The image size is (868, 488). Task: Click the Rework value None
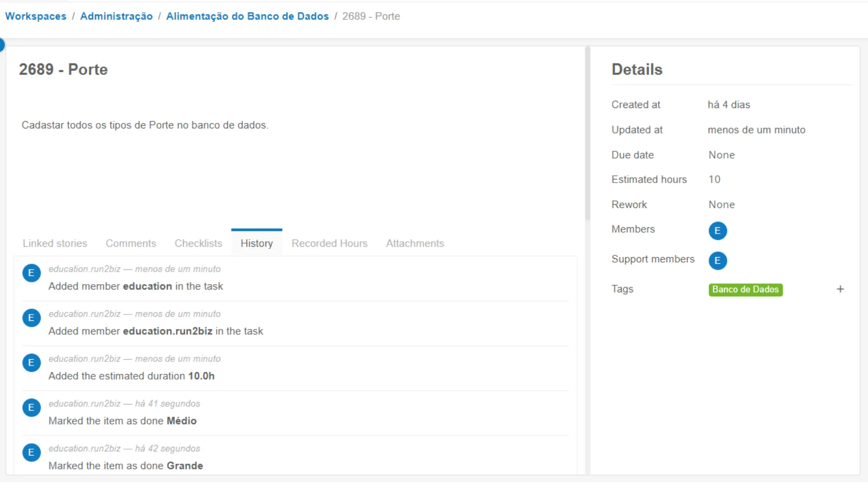pyautogui.click(x=722, y=205)
